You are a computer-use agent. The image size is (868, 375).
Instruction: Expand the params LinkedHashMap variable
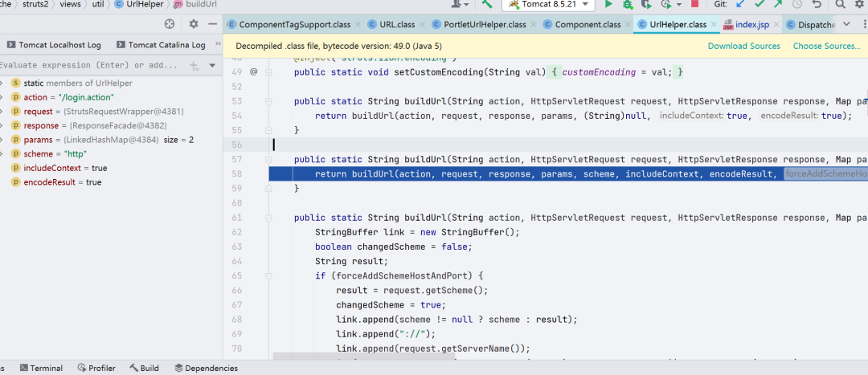(x=2, y=140)
